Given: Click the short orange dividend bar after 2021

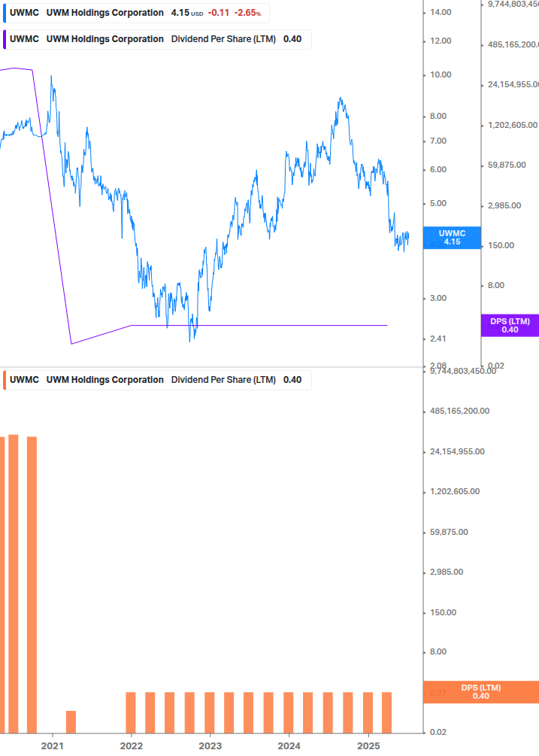Looking at the screenshot, I should [x=71, y=721].
